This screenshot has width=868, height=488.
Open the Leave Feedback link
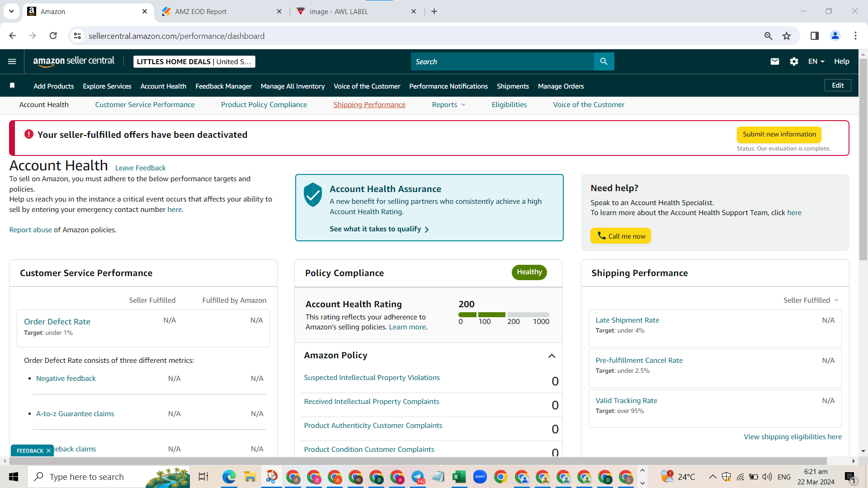[x=140, y=168]
